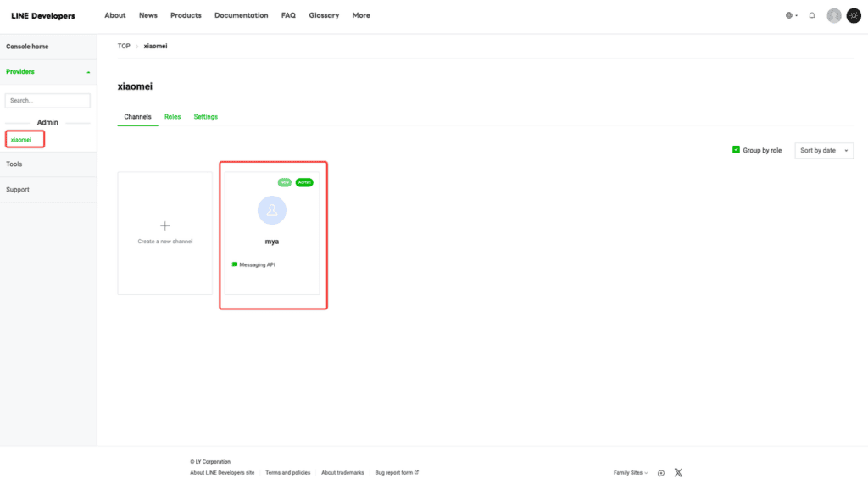
Task: Click the plus icon to create channel
Action: coord(165,225)
